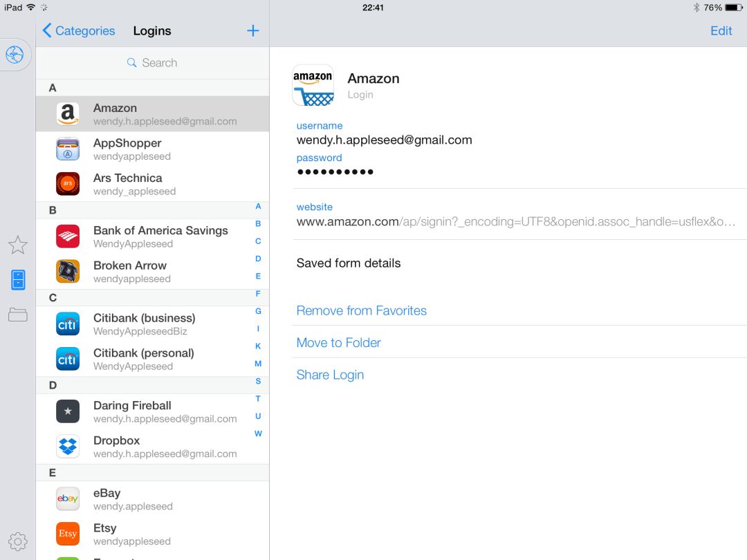Jump to index letter D
Image resolution: width=747 pixels, height=560 pixels.
click(x=258, y=259)
